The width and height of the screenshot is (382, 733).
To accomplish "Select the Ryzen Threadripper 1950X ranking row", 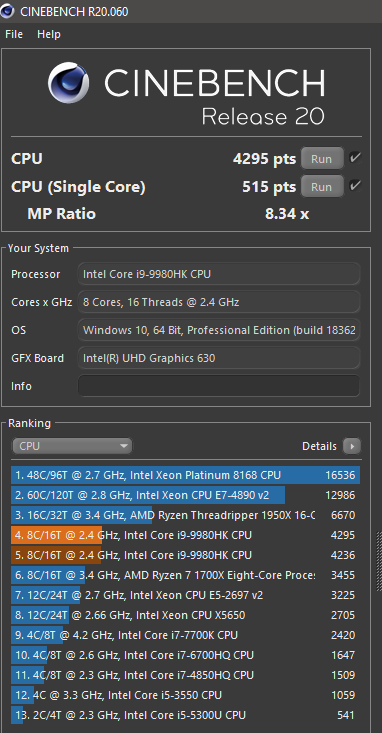I will pos(186,515).
